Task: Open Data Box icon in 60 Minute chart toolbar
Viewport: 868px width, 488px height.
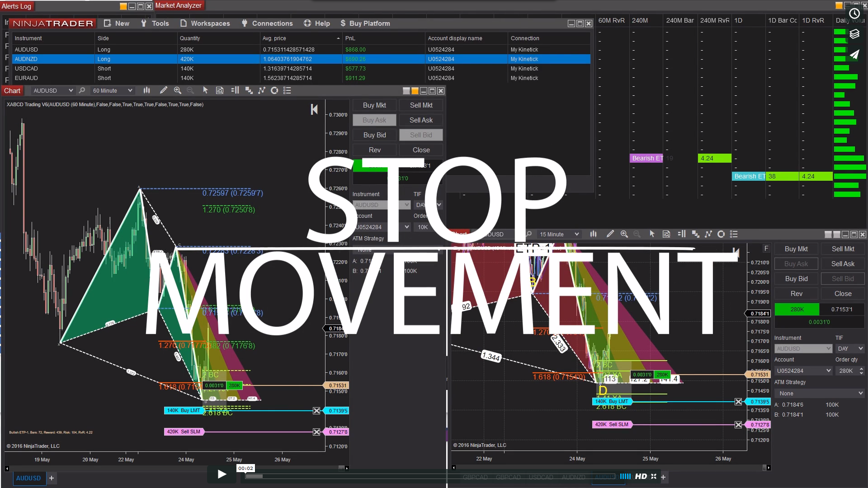Action: pos(220,90)
